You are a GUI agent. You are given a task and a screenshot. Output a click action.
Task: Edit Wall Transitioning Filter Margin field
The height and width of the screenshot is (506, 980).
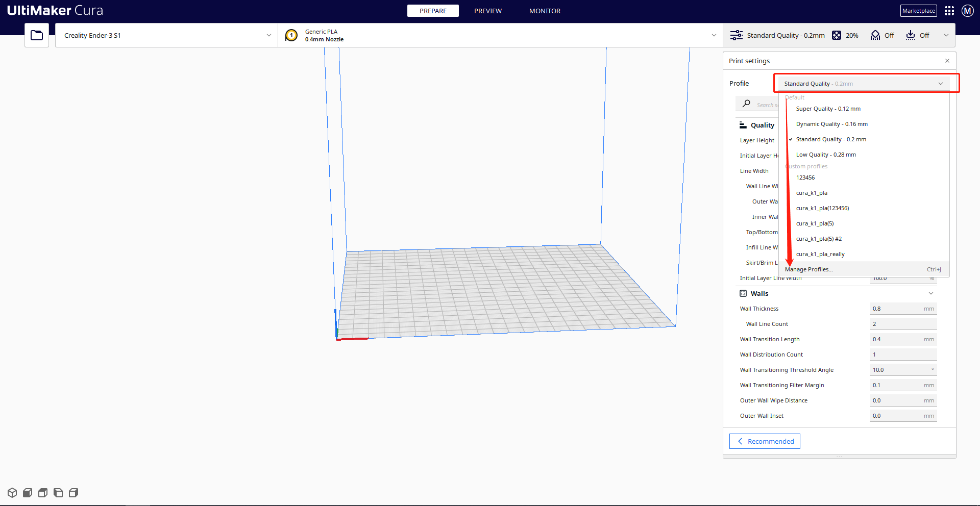pos(903,385)
